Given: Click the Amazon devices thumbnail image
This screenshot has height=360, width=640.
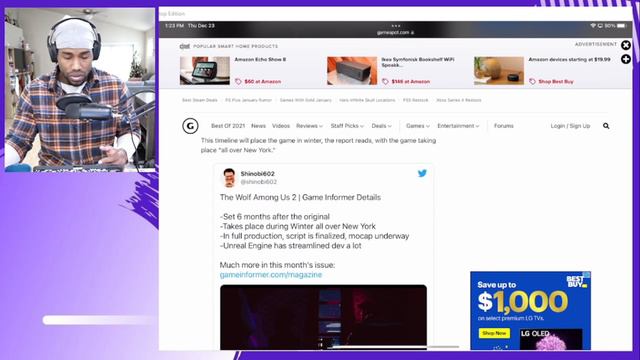Looking at the screenshot, I should pos(499,71).
